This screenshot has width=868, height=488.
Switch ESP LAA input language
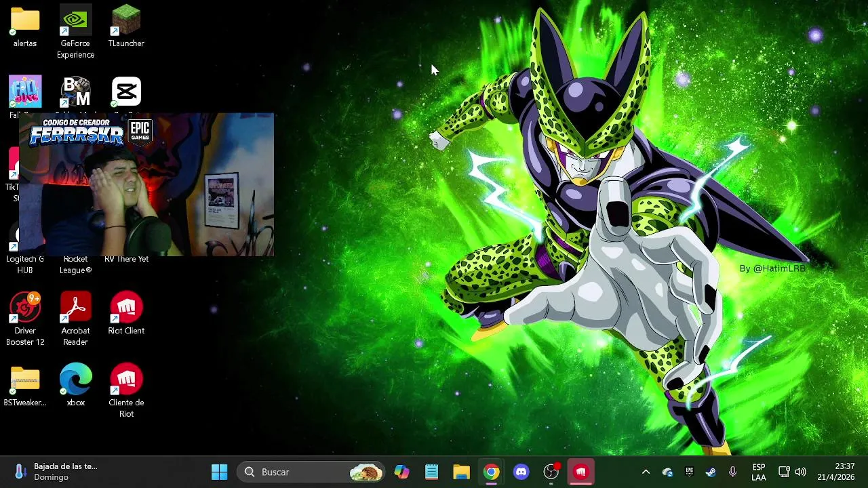pyautogui.click(x=759, y=472)
